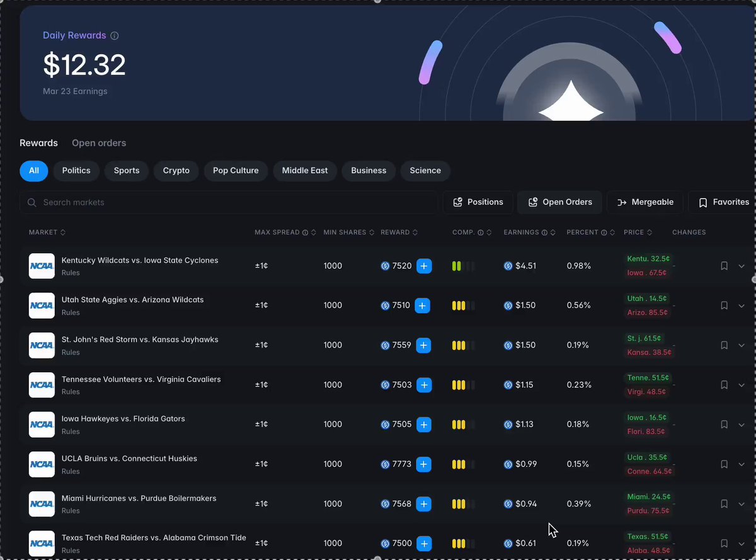
Task: Open Rules link under Kentucky Wildcats market
Action: (71, 273)
